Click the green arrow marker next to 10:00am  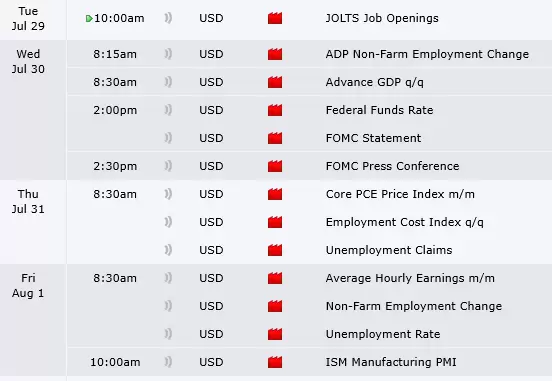click(89, 18)
